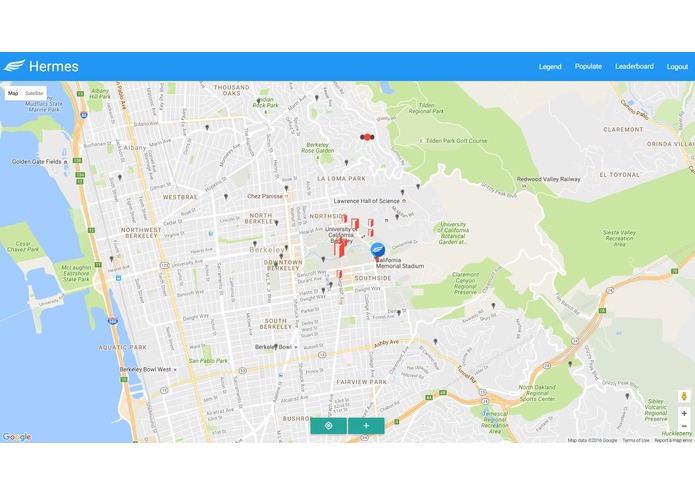Switch to Map view type
Screen dimensions: 695x494
[13, 93]
